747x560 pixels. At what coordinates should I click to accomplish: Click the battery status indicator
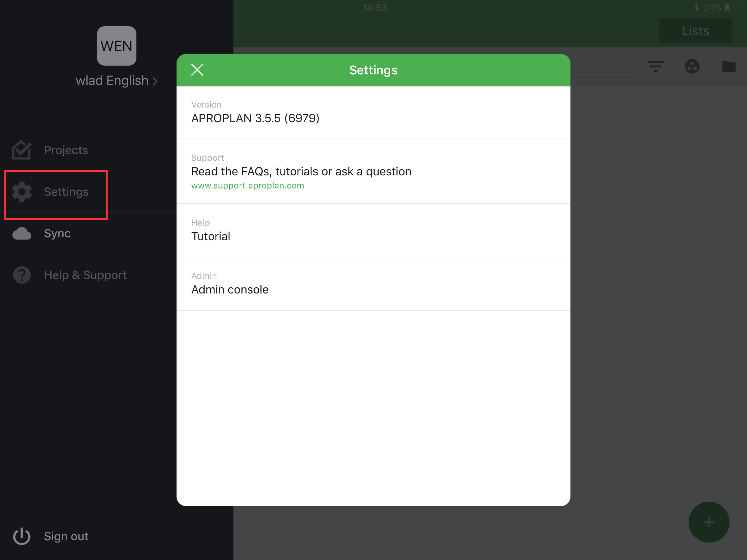(x=733, y=7)
